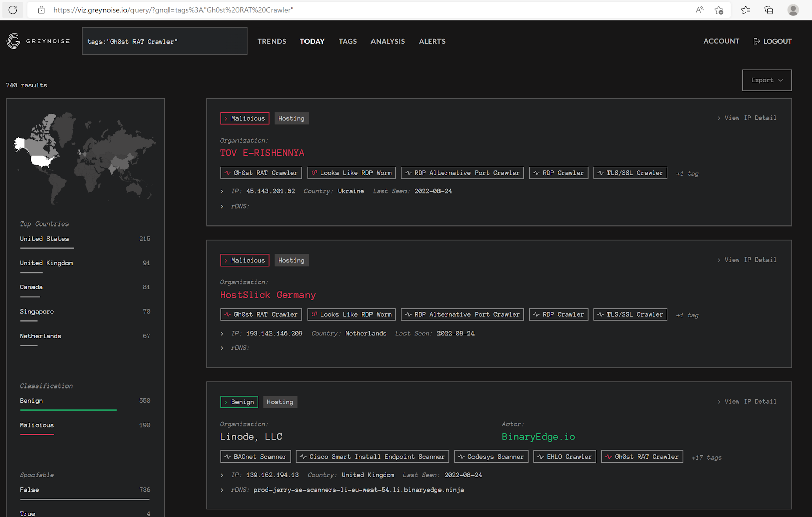Click the logout arrow icon

tap(757, 41)
